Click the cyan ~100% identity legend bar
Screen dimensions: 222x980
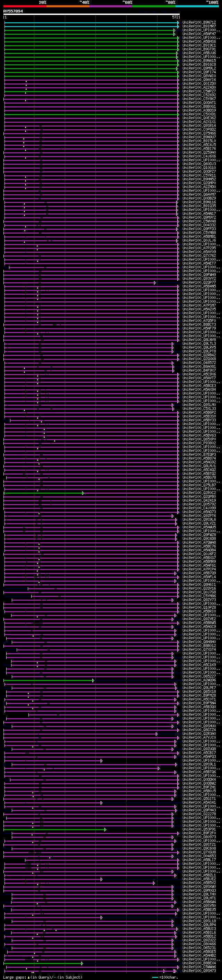click(197, 6)
